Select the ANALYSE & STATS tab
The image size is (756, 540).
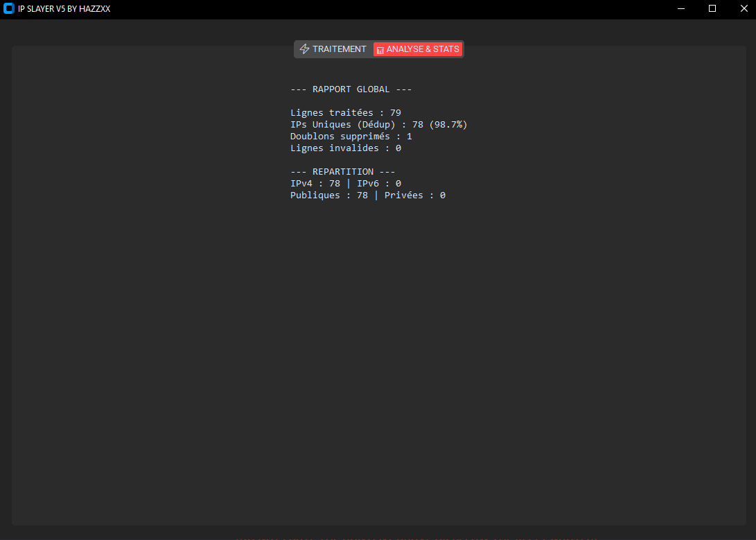click(418, 49)
